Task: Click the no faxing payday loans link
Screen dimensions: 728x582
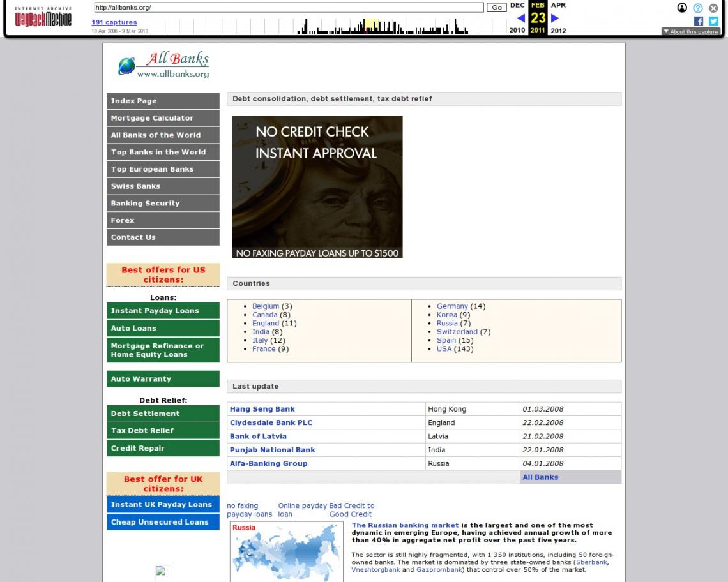Action: 249,510
